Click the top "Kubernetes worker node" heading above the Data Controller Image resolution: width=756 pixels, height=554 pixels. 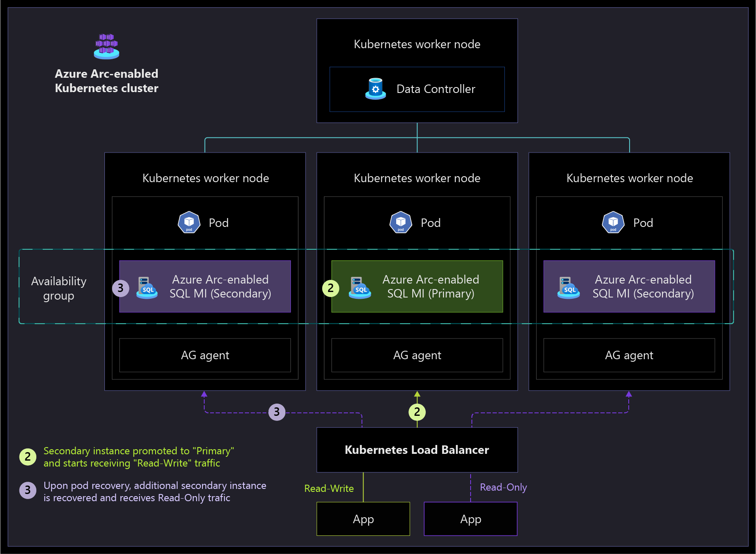point(417,44)
